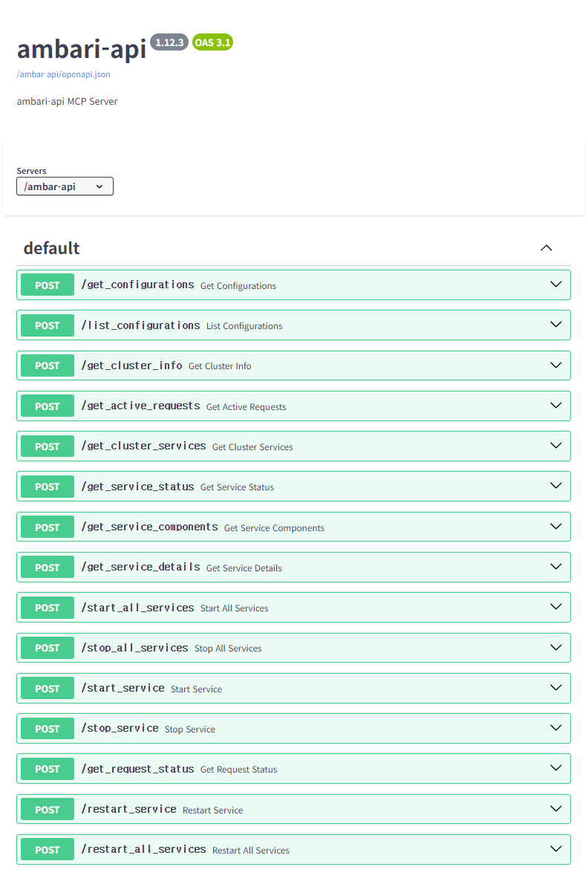Click POST badge for /get_service_status
The height and width of the screenshot is (887, 588).
[x=47, y=487]
